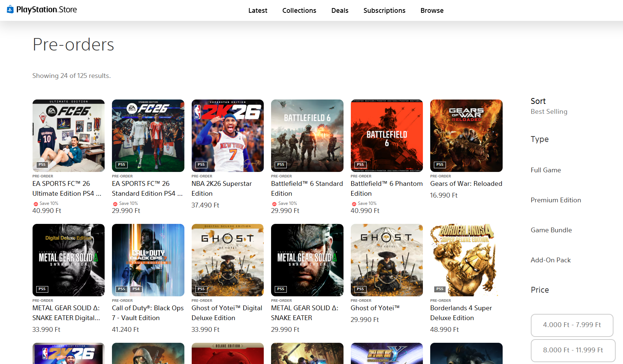The height and width of the screenshot is (364, 623).
Task: Click the Type filter heading
Action: pyautogui.click(x=540, y=139)
